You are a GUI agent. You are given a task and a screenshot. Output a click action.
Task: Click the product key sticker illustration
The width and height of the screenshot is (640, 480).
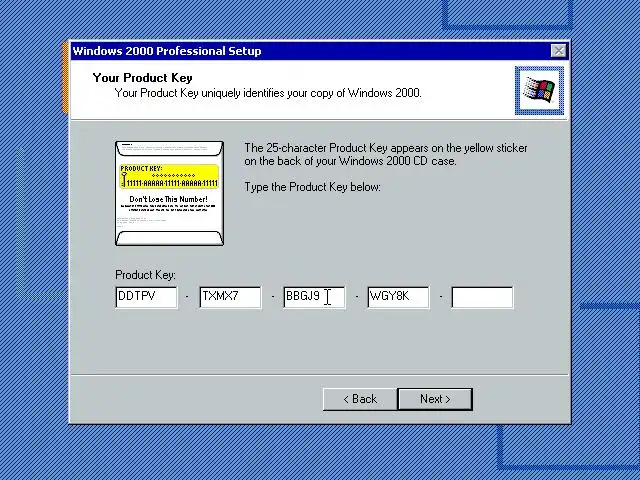tap(169, 193)
